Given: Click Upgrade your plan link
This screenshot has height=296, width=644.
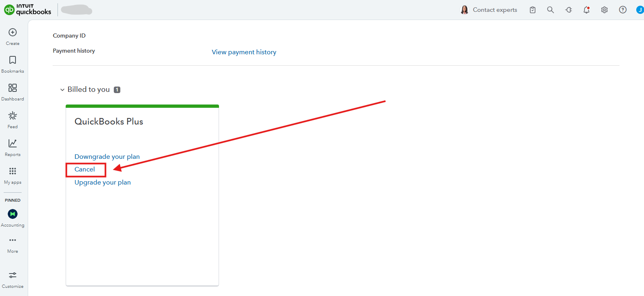Looking at the screenshot, I should coord(102,182).
